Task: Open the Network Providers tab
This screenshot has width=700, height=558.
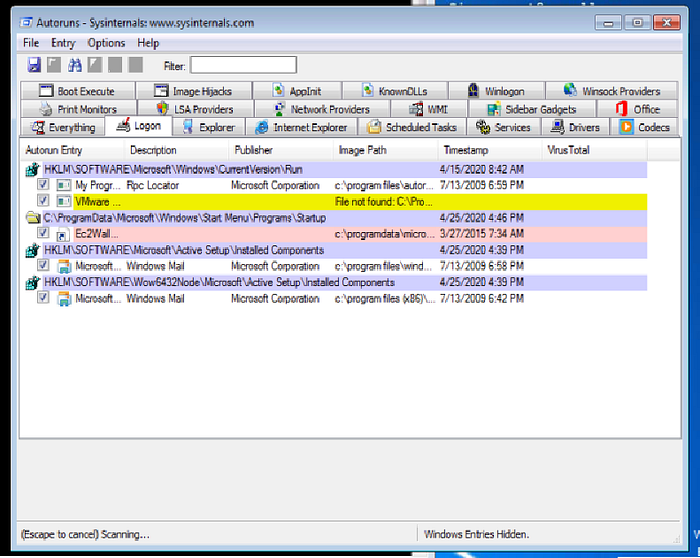Action: [322, 109]
